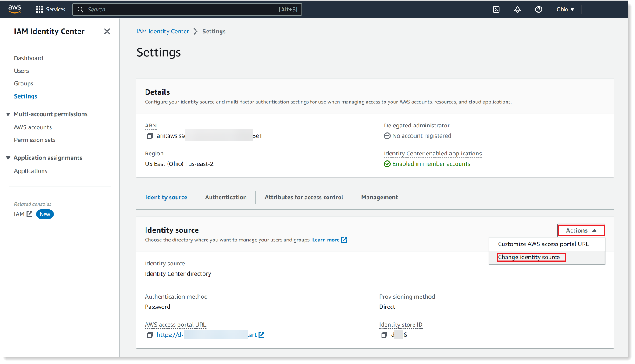The image size is (635, 364).
Task: Go to Dashboard in sidebar
Action: tap(29, 58)
